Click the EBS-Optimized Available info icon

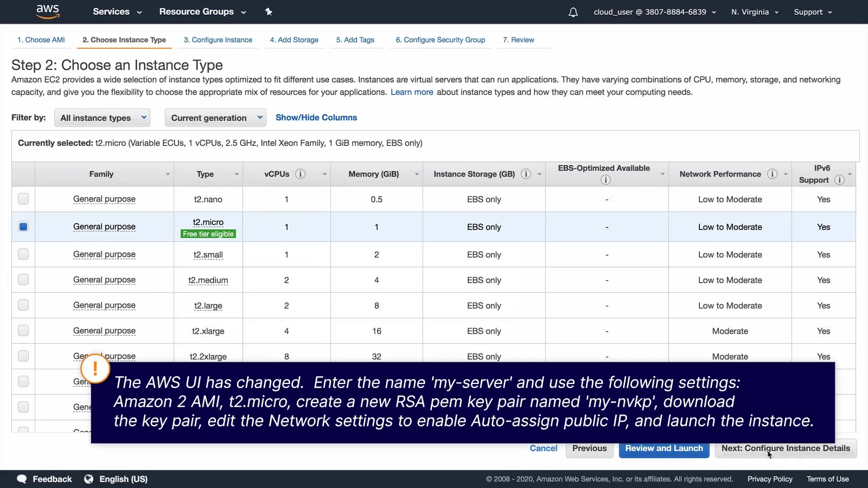[606, 180]
